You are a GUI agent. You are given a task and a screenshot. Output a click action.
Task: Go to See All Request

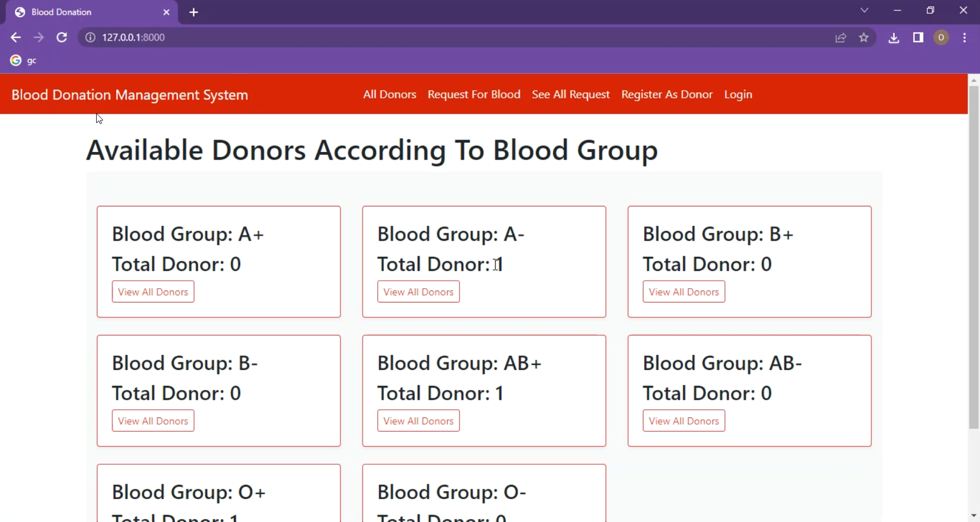pos(570,94)
